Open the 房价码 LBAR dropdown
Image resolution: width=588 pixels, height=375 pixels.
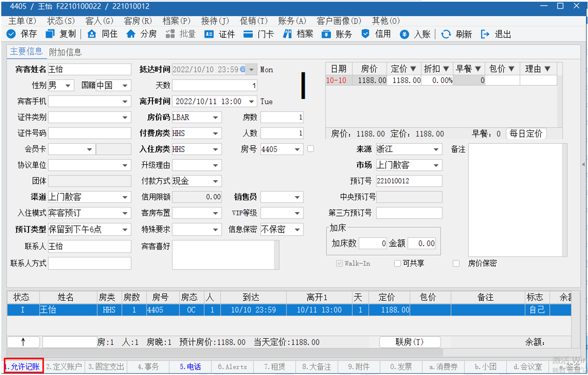[x=216, y=118]
